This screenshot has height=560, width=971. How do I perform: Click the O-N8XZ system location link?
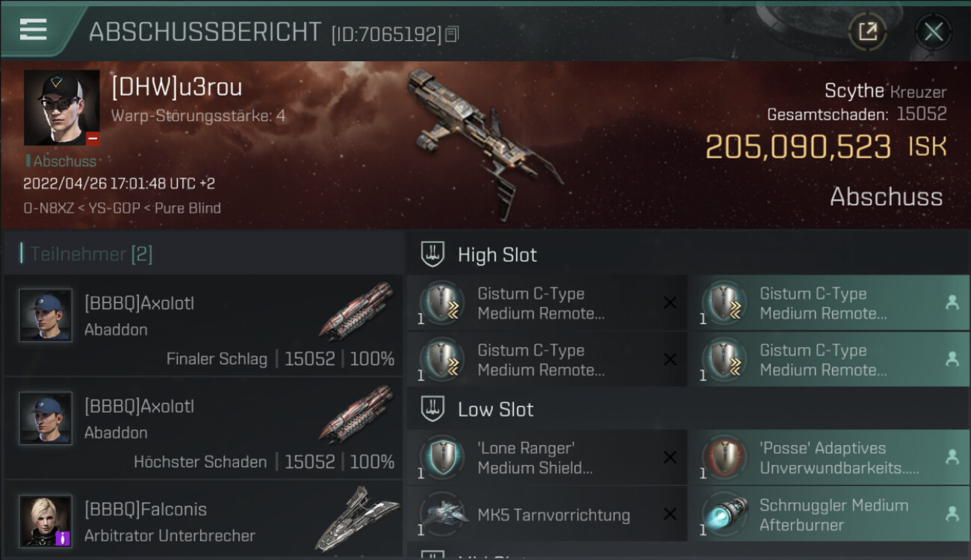[49, 208]
